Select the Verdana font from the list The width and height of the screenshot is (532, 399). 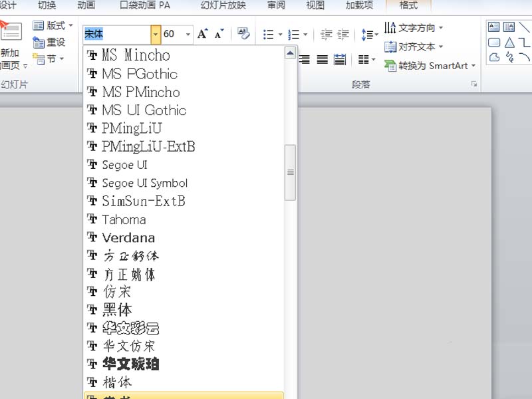click(130, 237)
